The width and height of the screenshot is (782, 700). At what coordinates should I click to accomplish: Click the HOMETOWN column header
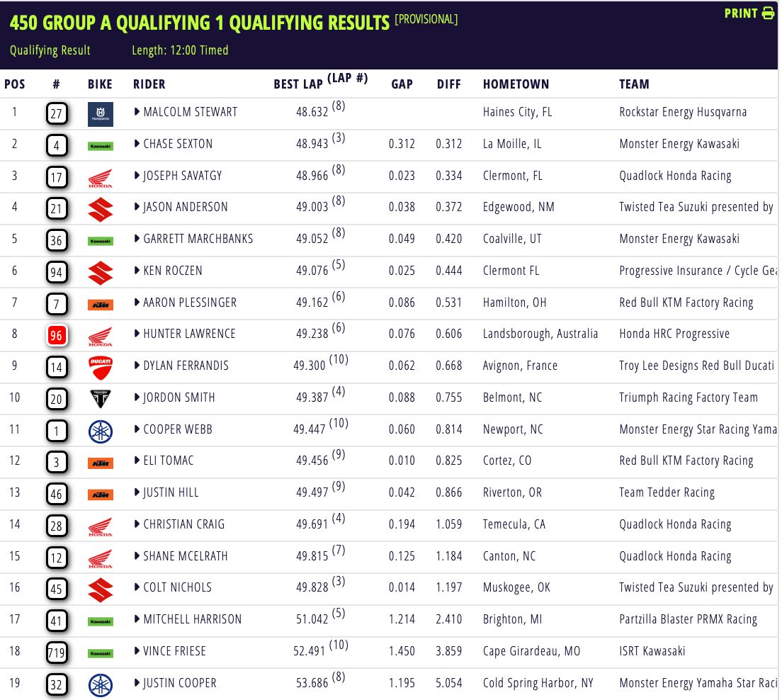tap(516, 84)
